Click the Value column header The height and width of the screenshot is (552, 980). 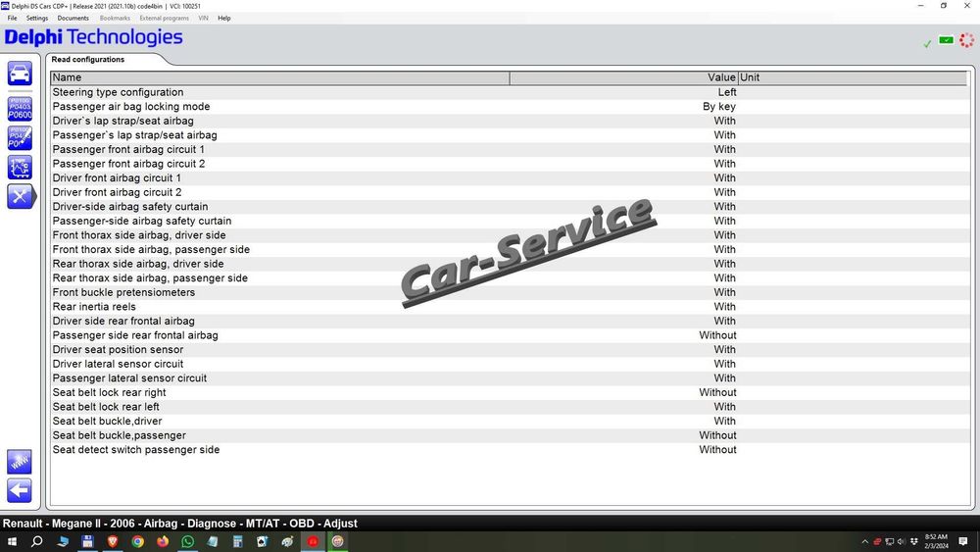623,77
